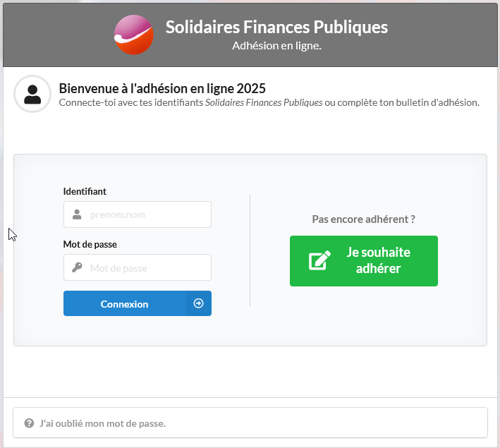
Task: Click the user avatar icon beside Bienvenue
Action: 32,94
